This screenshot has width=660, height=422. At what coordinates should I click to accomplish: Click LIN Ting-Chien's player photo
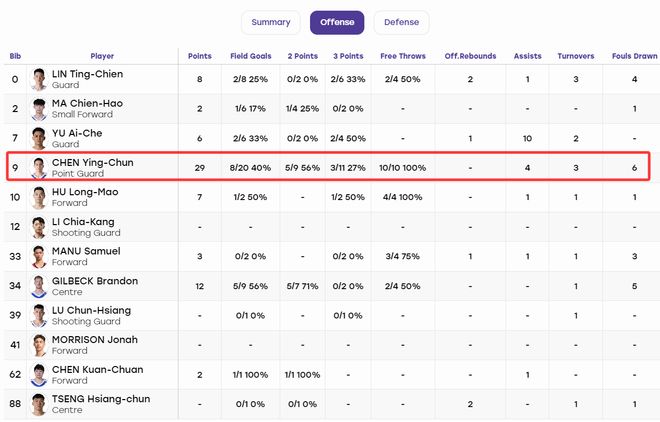click(39, 79)
